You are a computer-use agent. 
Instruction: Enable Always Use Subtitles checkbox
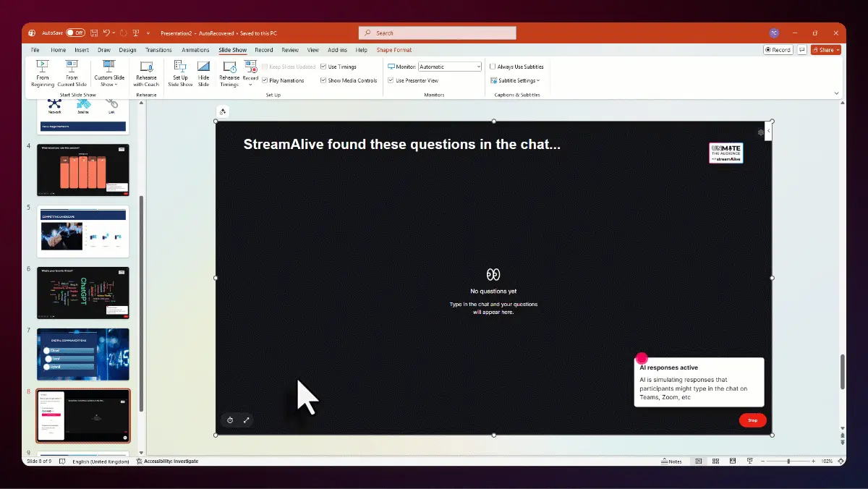click(x=493, y=67)
